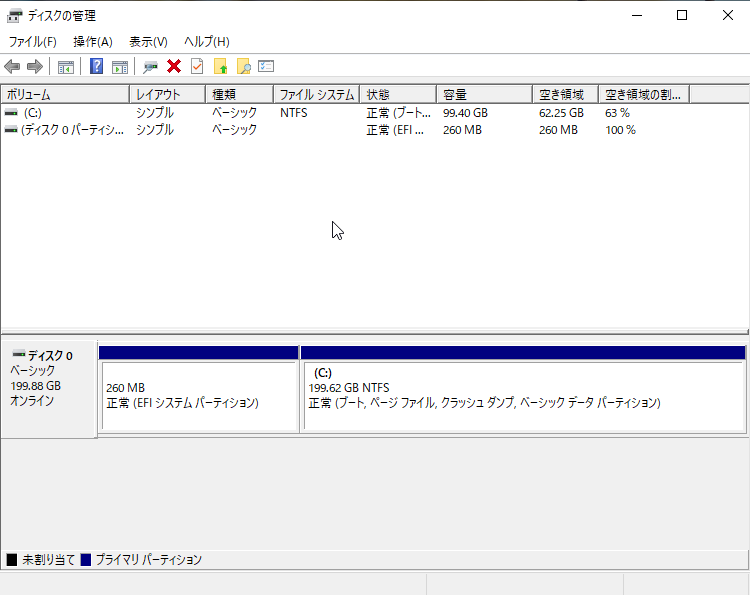Sort by レイアウト column header
The image size is (750, 595).
click(167, 95)
